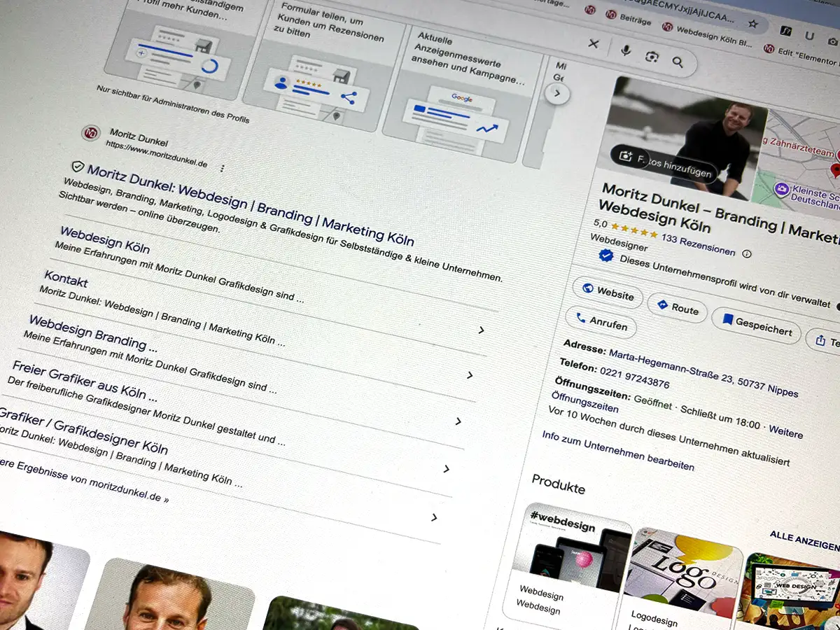Click the Gespeichert button
Image resolution: width=840 pixels, height=630 pixels.
[x=756, y=325]
